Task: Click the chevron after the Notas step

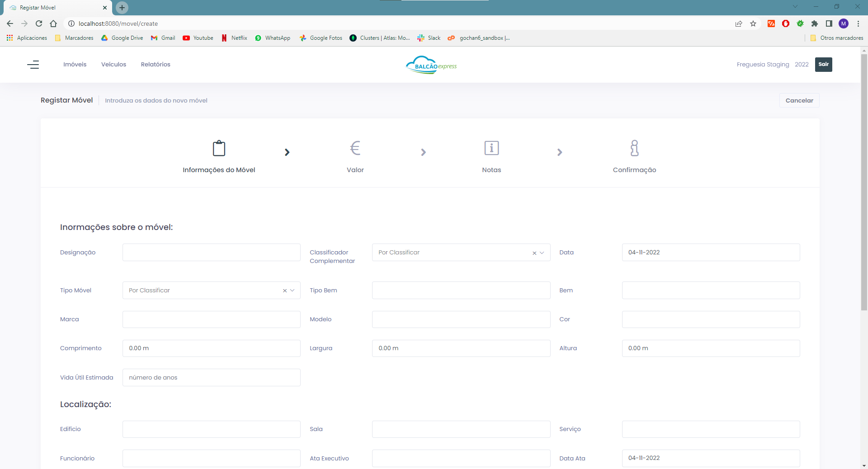Action: tap(560, 152)
